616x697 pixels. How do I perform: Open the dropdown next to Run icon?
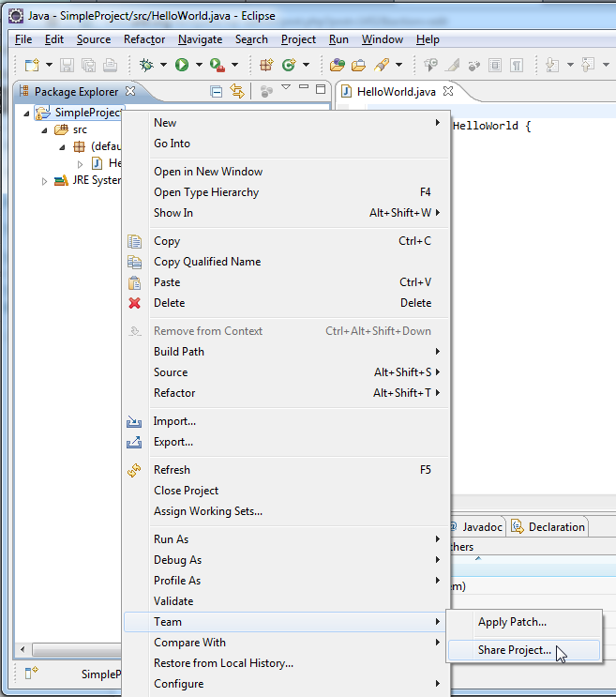[199, 66]
